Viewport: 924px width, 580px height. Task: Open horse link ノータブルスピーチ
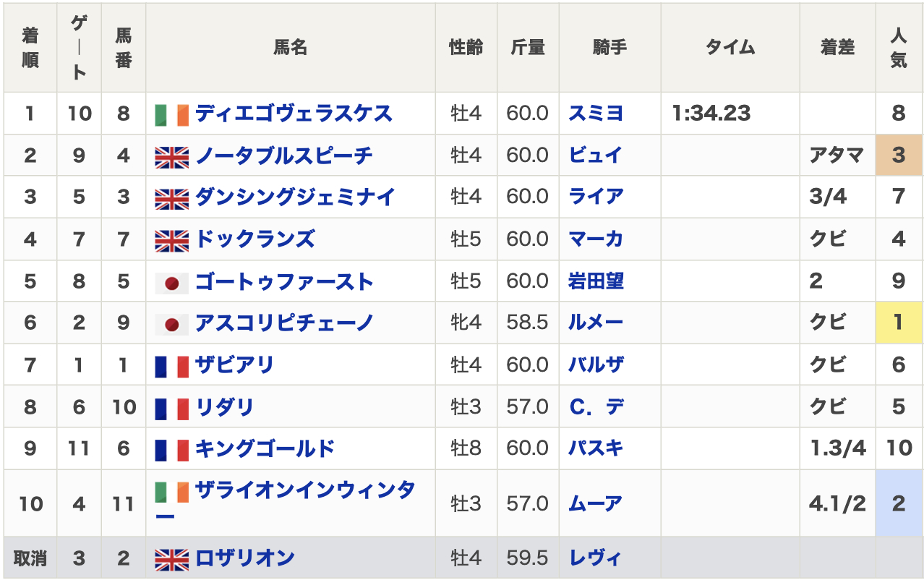(x=284, y=155)
